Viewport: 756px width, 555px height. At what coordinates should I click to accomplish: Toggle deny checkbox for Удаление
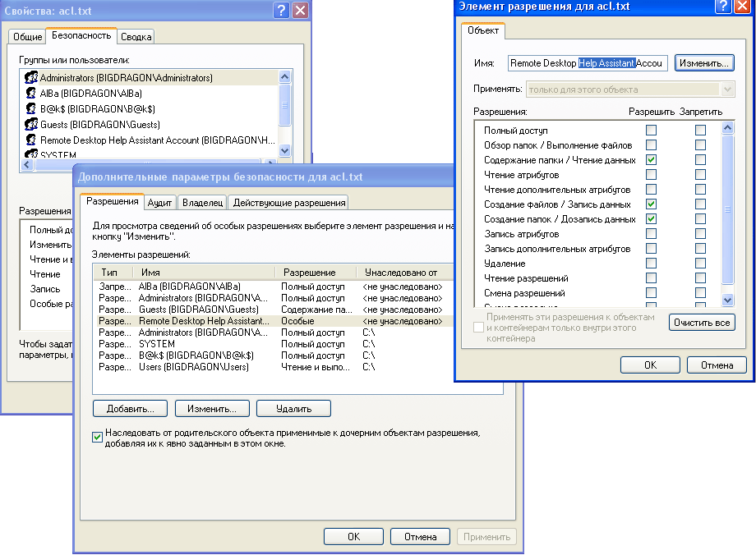(700, 264)
